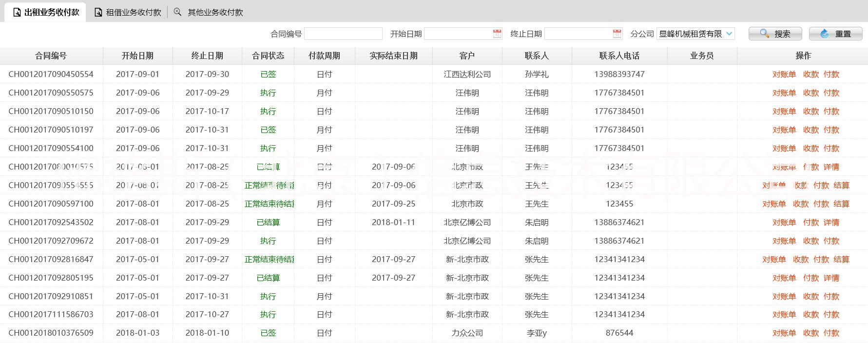Sort by 合同编号 column header

click(51, 56)
